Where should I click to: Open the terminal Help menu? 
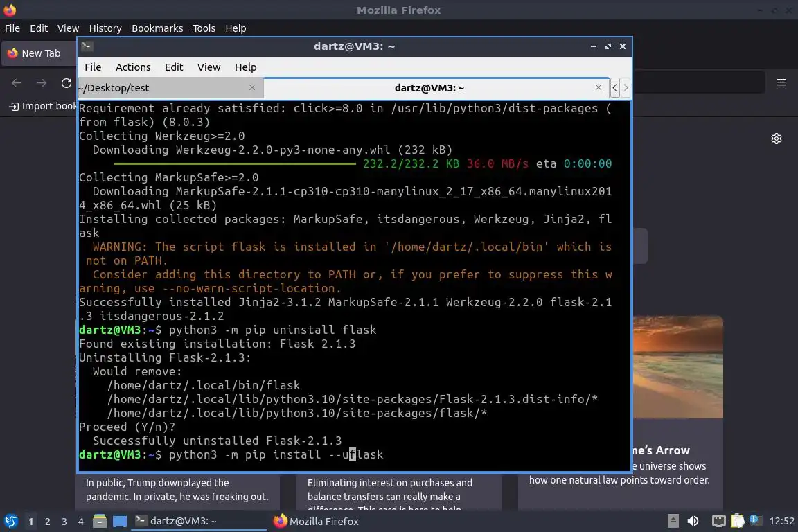pyautogui.click(x=245, y=67)
